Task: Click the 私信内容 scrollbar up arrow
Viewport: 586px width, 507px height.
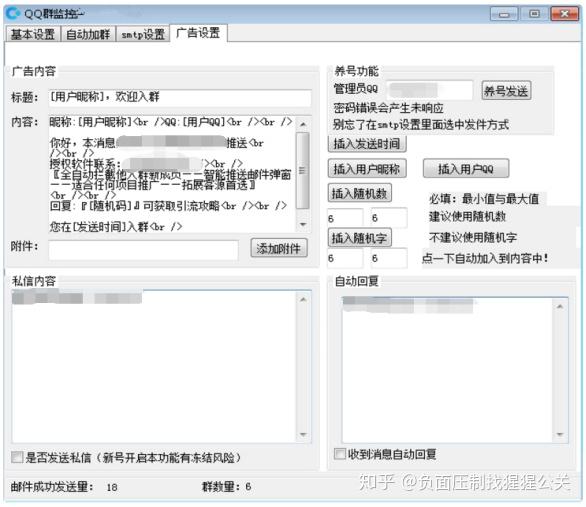Action: (303, 299)
